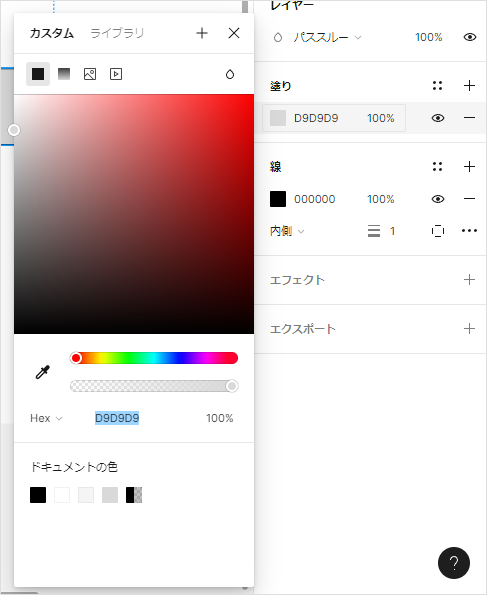Open the Hex color format dropdown
The height and width of the screenshot is (595, 487).
(x=46, y=418)
